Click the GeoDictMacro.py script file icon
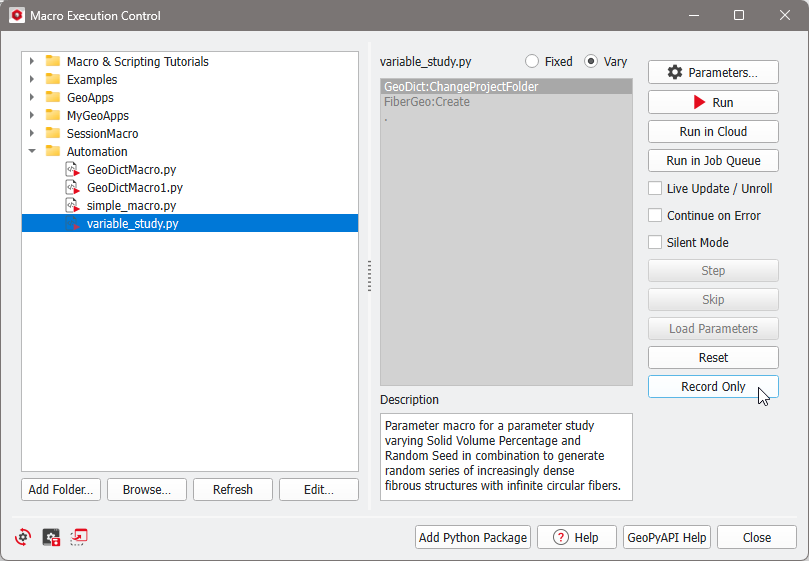Image resolution: width=809 pixels, height=561 pixels. tap(72, 169)
